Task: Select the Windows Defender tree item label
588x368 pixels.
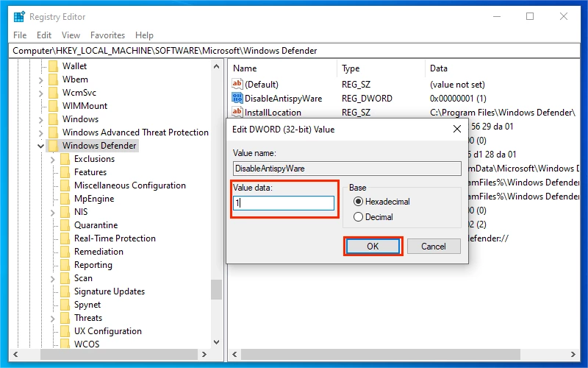Action: 99,146
